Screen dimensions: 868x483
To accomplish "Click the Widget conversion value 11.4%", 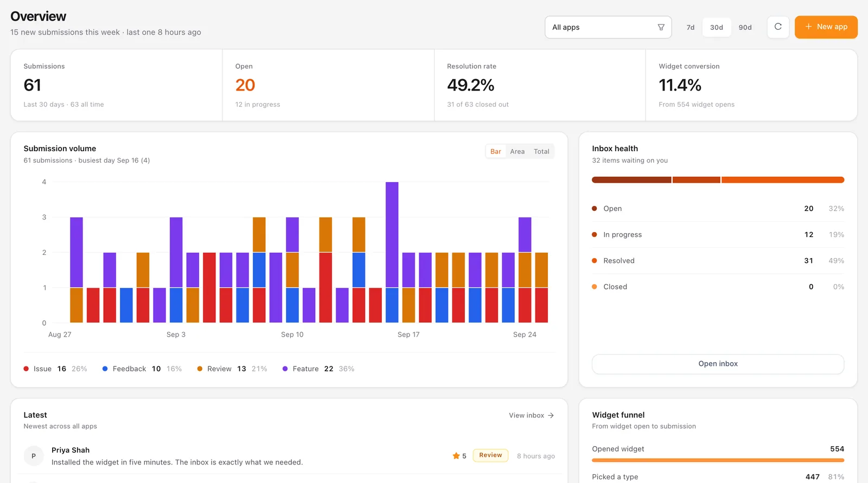I will 680,85.
